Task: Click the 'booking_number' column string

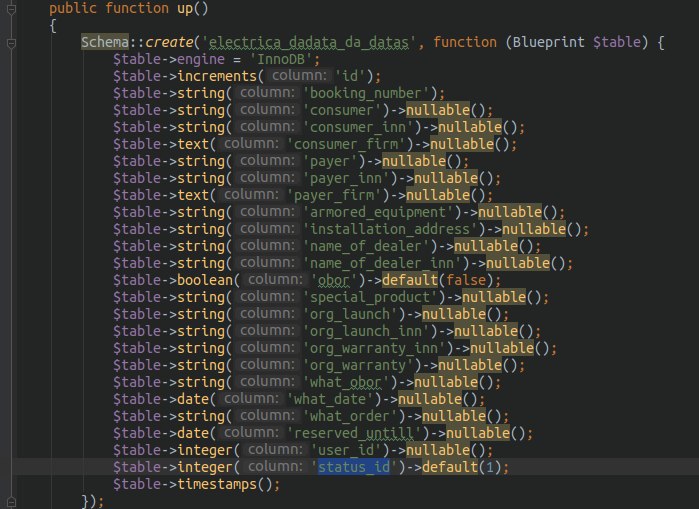Action: click(x=366, y=93)
